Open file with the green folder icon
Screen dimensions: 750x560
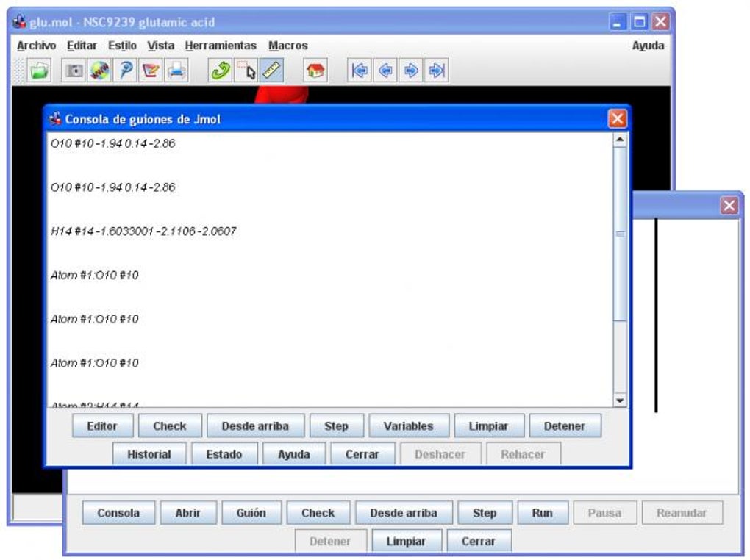point(39,71)
